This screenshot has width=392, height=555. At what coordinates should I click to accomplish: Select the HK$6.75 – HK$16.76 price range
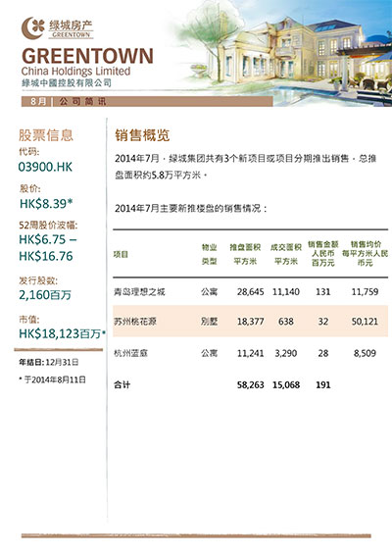(48, 248)
